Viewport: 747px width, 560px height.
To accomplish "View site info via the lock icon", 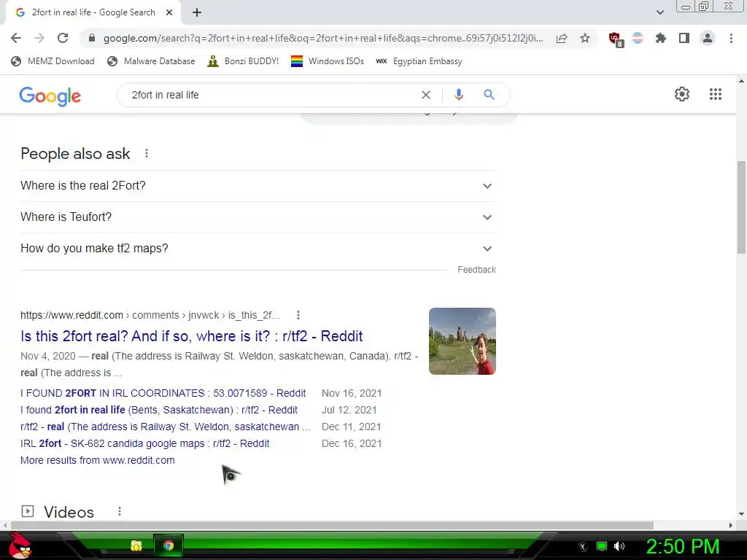I will pyautogui.click(x=92, y=38).
